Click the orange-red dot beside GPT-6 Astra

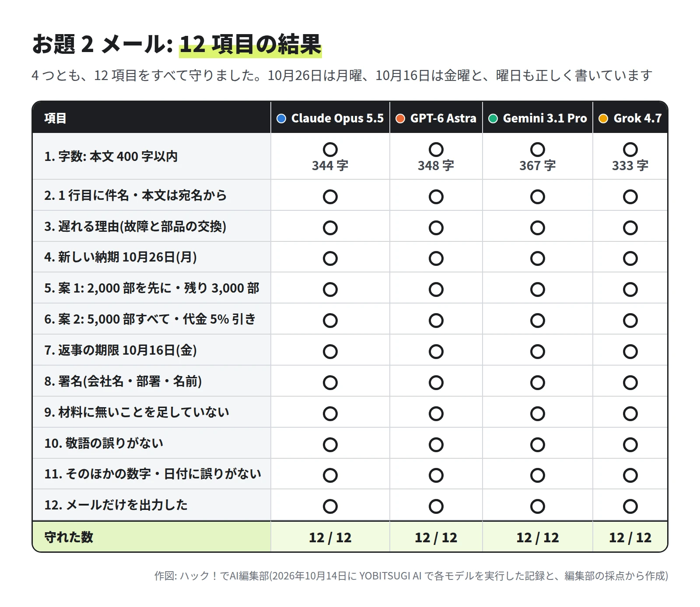coord(400,119)
